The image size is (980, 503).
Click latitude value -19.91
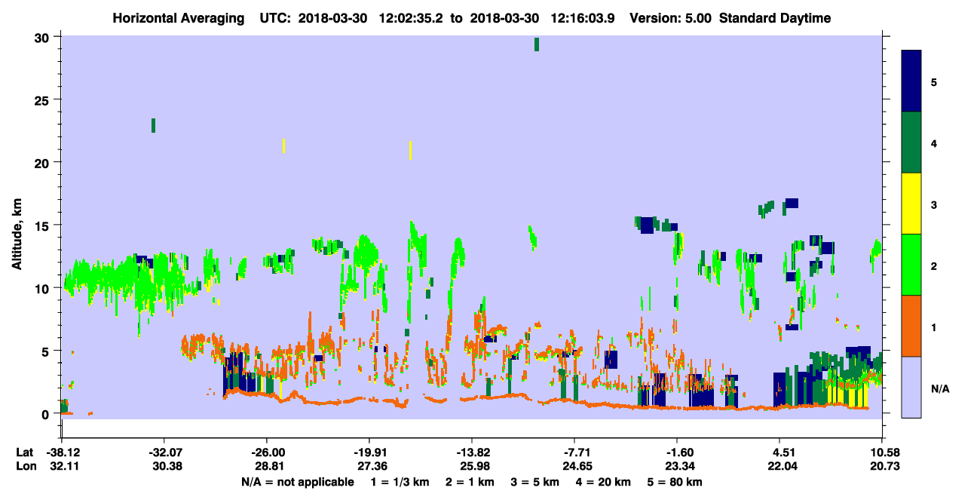(369, 452)
